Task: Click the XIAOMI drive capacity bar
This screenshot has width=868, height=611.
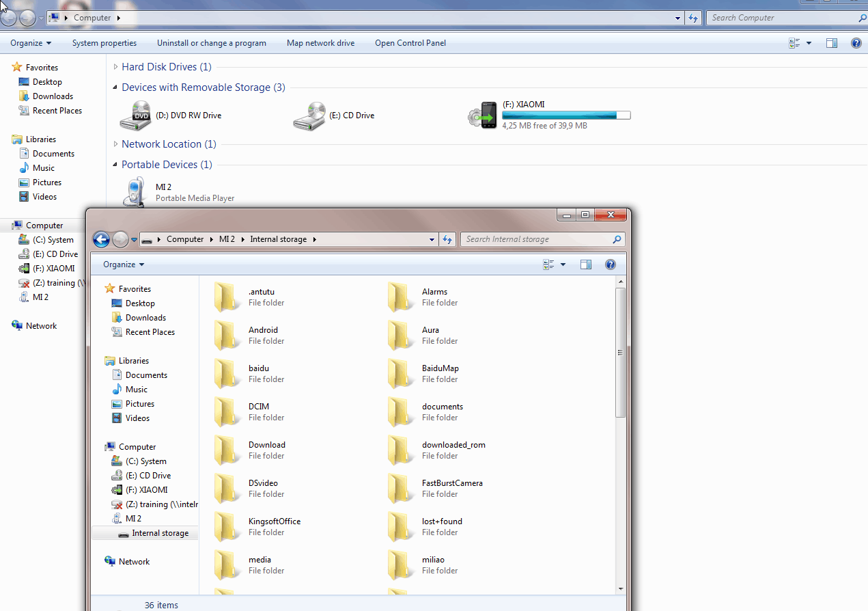Action: tap(566, 116)
